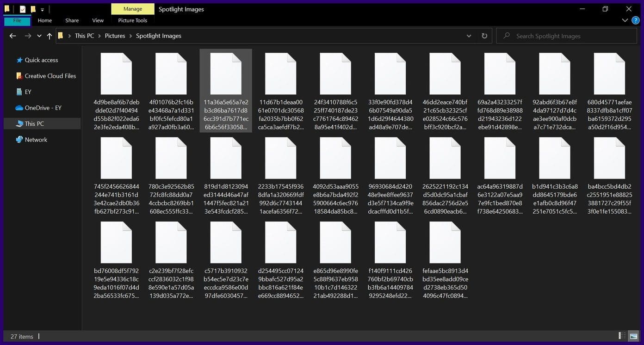Go back with the Back arrow
Image resolution: width=644 pixels, height=345 pixels.
click(13, 36)
